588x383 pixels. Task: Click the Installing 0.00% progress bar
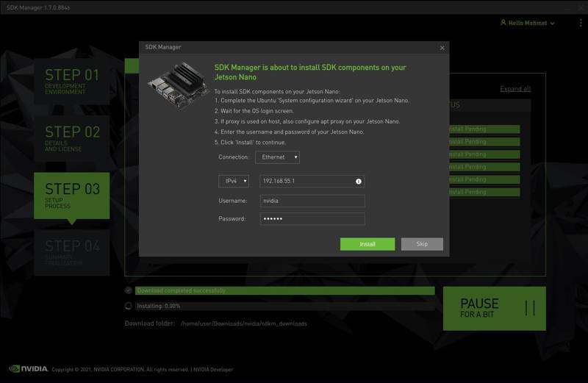click(x=285, y=306)
